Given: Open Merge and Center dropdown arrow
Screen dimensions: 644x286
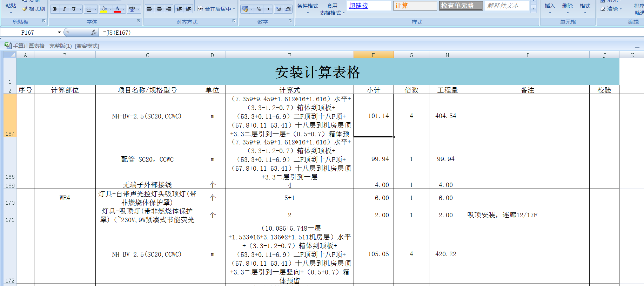Looking at the screenshot, I should pos(234,9).
